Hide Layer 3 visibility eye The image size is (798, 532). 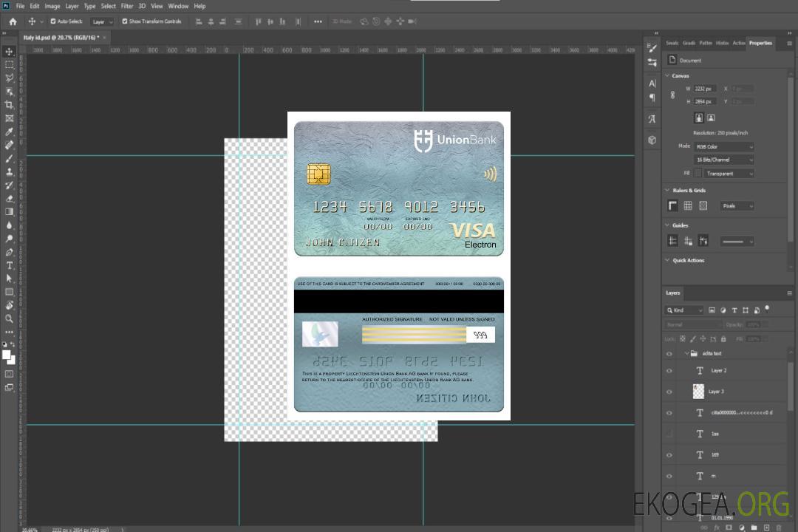pyautogui.click(x=669, y=392)
